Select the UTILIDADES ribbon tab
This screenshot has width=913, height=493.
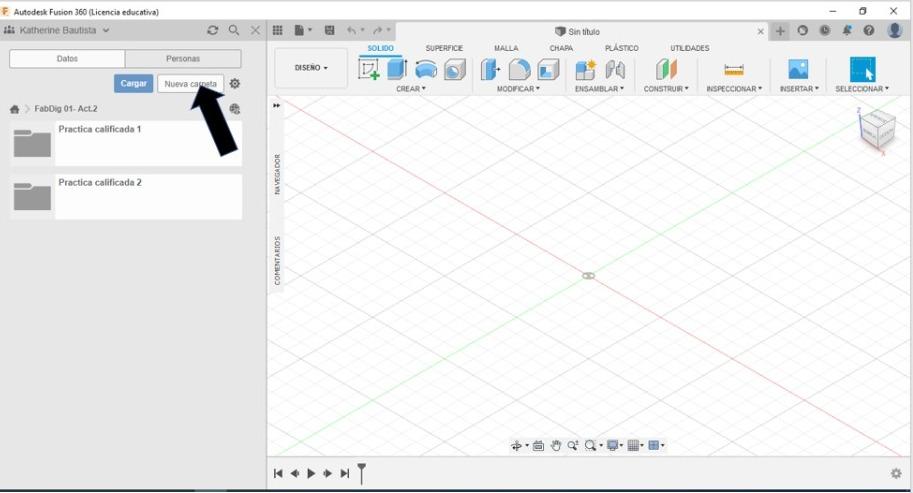click(689, 48)
